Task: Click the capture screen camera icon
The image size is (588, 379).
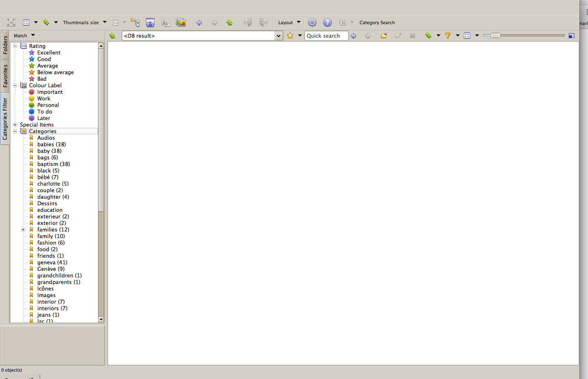Action: (150, 23)
